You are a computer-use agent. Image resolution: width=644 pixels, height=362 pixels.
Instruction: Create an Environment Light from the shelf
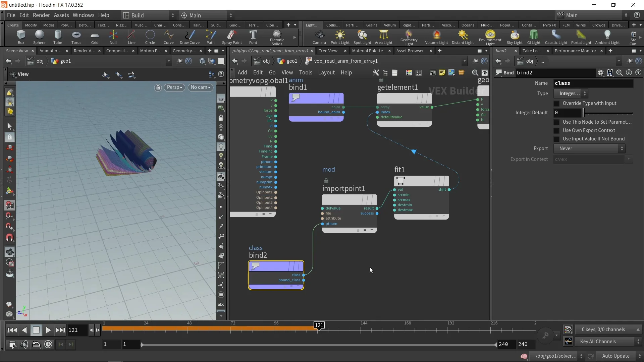click(490, 37)
